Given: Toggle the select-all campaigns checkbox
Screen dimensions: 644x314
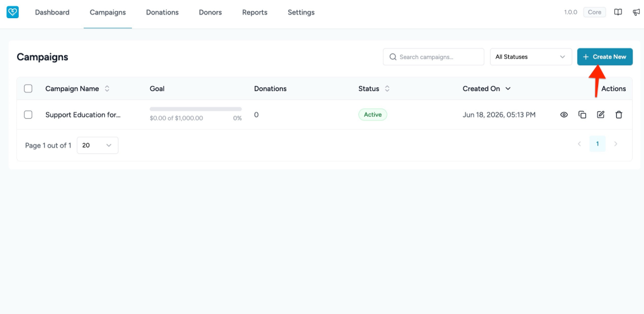Looking at the screenshot, I should click(28, 89).
